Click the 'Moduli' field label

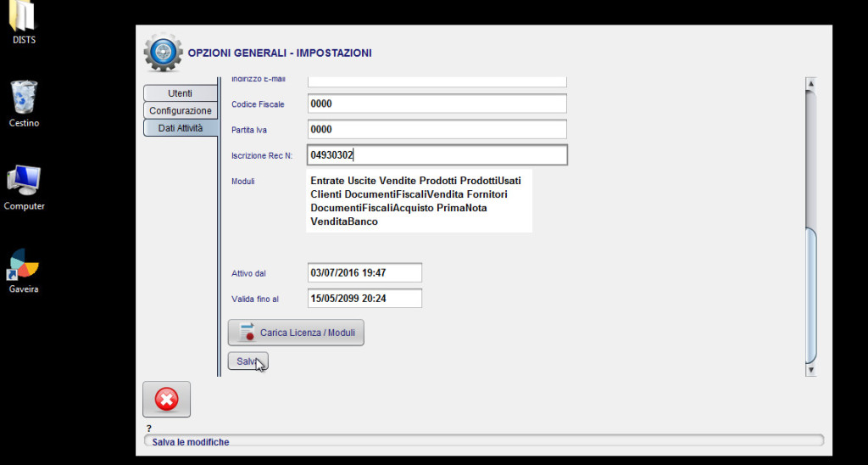(x=243, y=182)
